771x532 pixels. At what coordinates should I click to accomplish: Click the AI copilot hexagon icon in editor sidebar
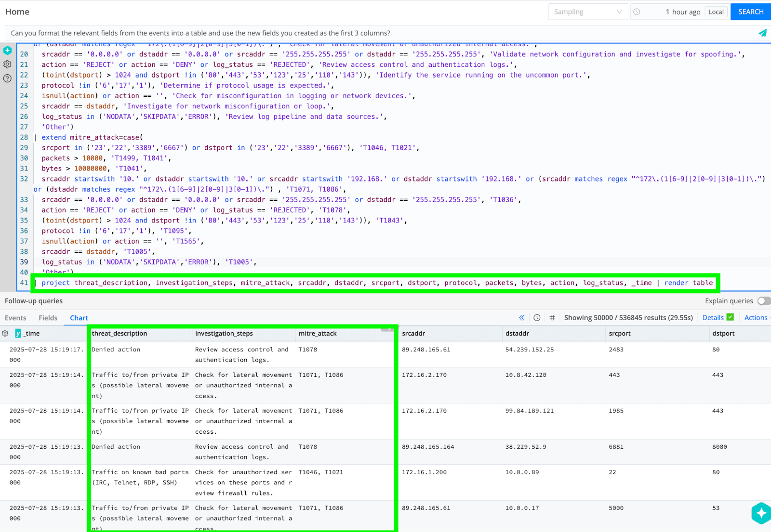(x=7, y=51)
